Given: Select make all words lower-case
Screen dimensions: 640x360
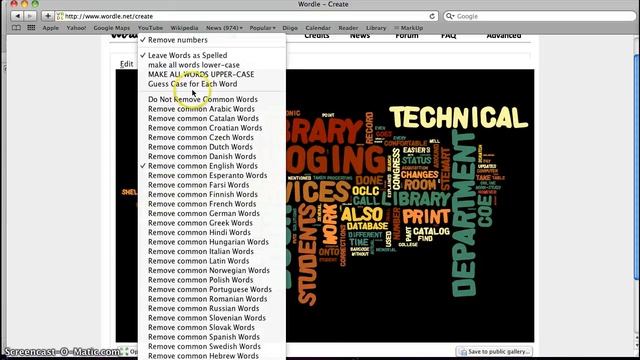Looking at the screenshot, I should point(212,65).
